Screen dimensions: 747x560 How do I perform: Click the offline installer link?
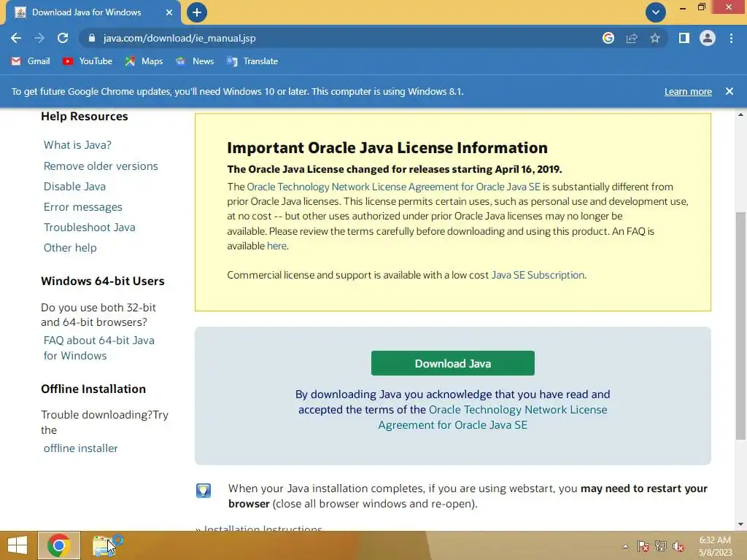80,448
